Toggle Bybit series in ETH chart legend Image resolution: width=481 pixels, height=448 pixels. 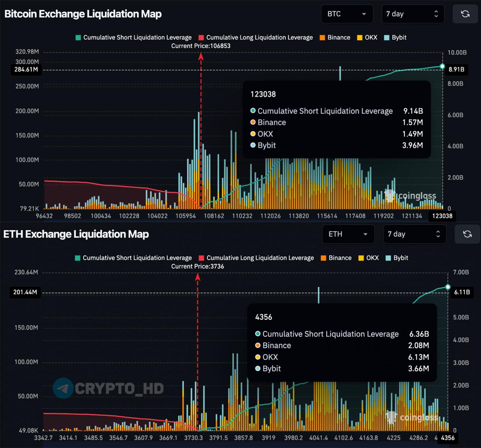tap(396, 258)
